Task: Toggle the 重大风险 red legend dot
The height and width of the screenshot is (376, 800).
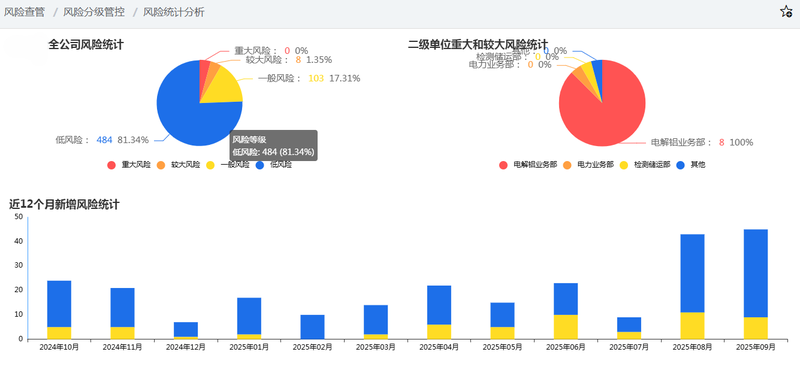Action: pos(111,165)
